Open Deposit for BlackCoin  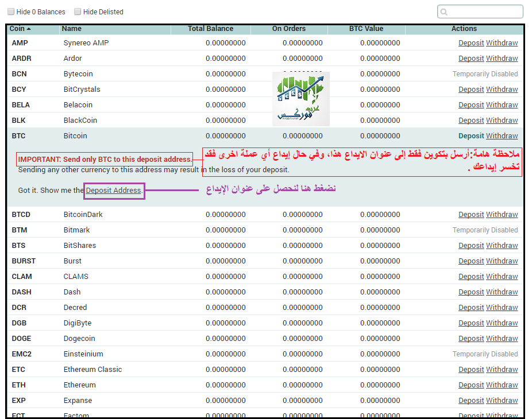[x=471, y=121]
